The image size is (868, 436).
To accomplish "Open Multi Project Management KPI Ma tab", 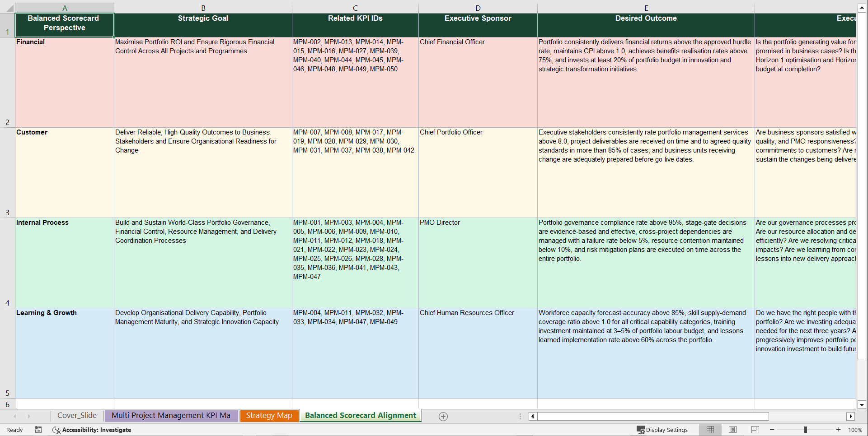I will [171, 416].
